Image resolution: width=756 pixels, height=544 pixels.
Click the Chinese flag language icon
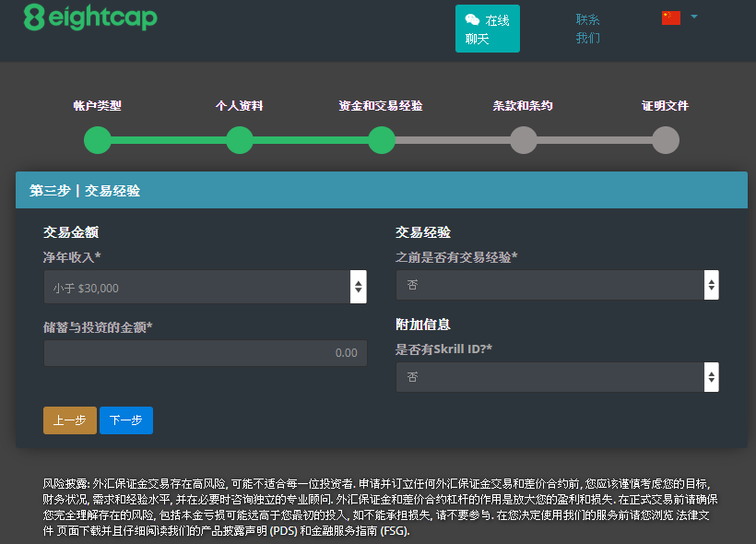click(x=670, y=18)
